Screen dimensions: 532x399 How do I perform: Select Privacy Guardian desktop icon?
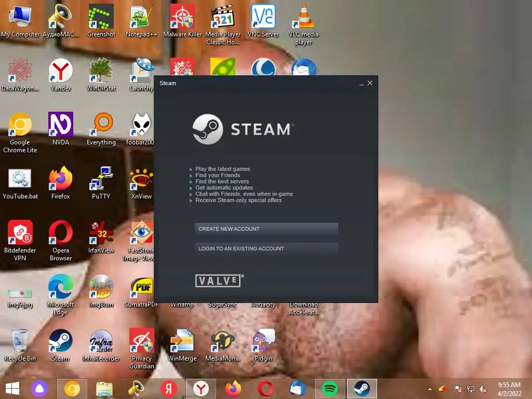(x=141, y=349)
